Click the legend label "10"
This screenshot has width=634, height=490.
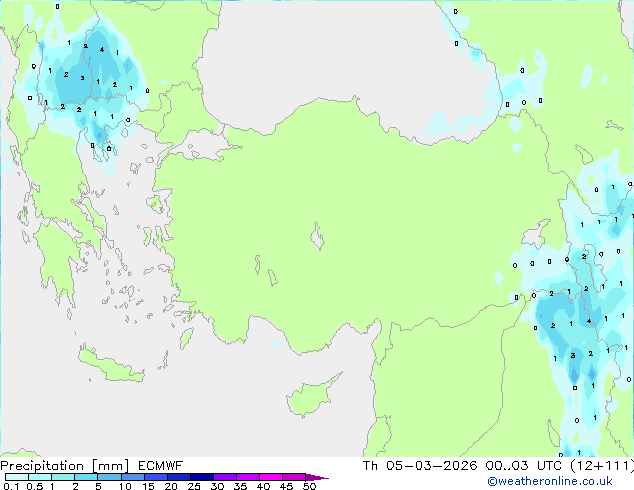tap(125, 486)
